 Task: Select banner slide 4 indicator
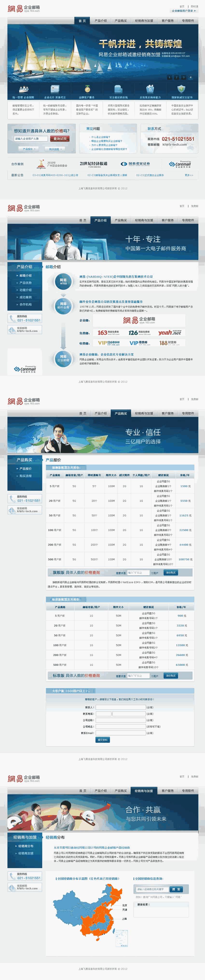191,77
